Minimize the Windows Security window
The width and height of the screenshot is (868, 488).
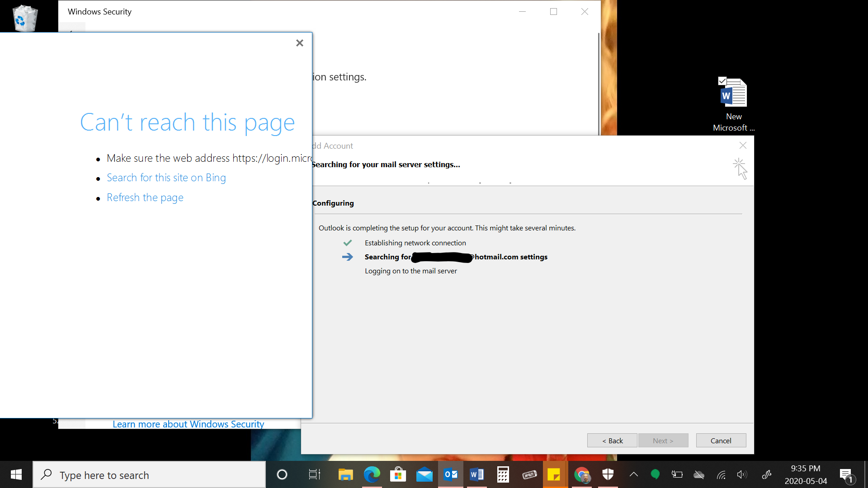click(522, 12)
